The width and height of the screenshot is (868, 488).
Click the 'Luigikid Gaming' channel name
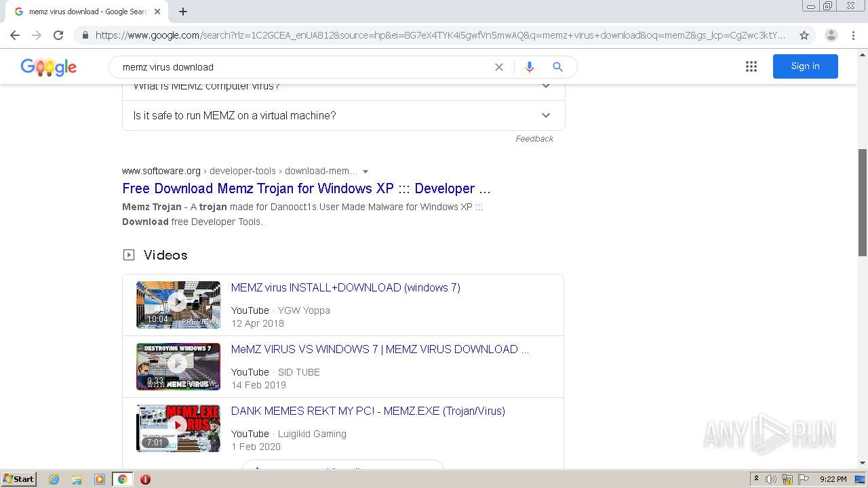(312, 434)
